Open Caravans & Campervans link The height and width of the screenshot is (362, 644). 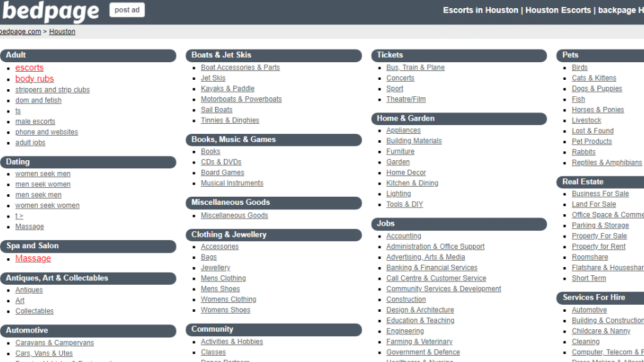pyautogui.click(x=55, y=343)
